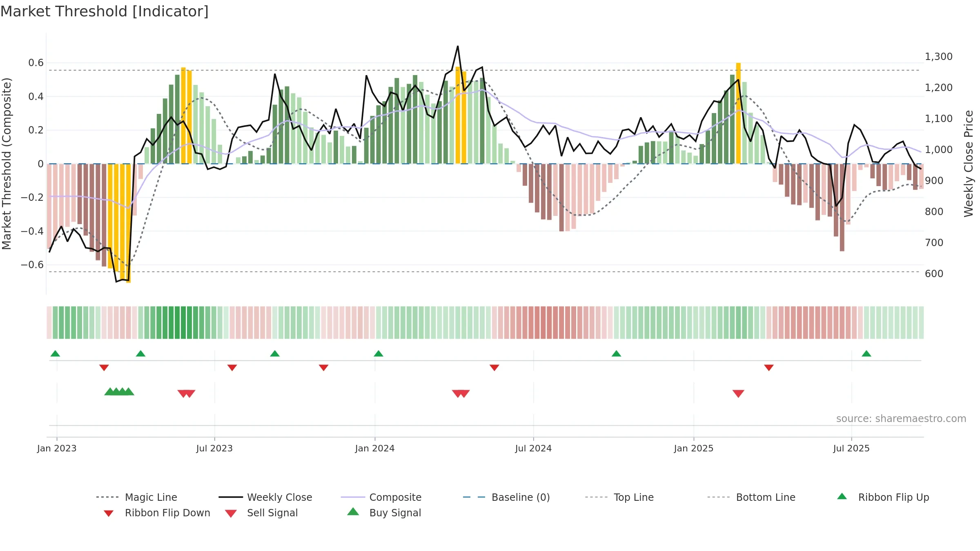Click the Weekly Close Price axis title

969,163
